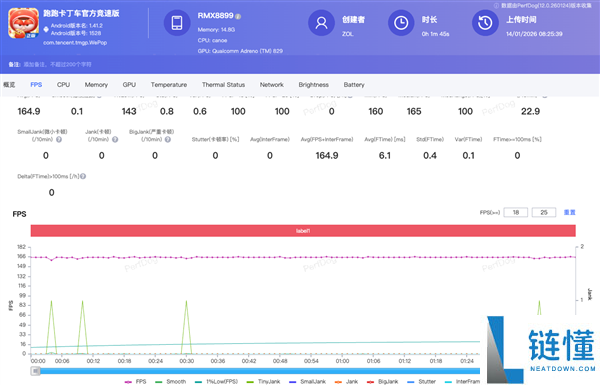This screenshot has height=385, width=600.
Task: Click help icon beside BigJank label
Action: pos(168,140)
